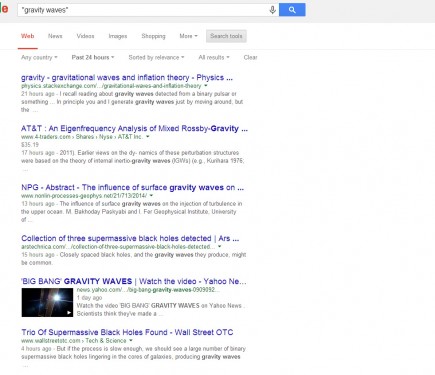Viewport: 435px width, 375px height.
Task: Open the NPG Abstract surface gravity waves result
Action: (133, 187)
